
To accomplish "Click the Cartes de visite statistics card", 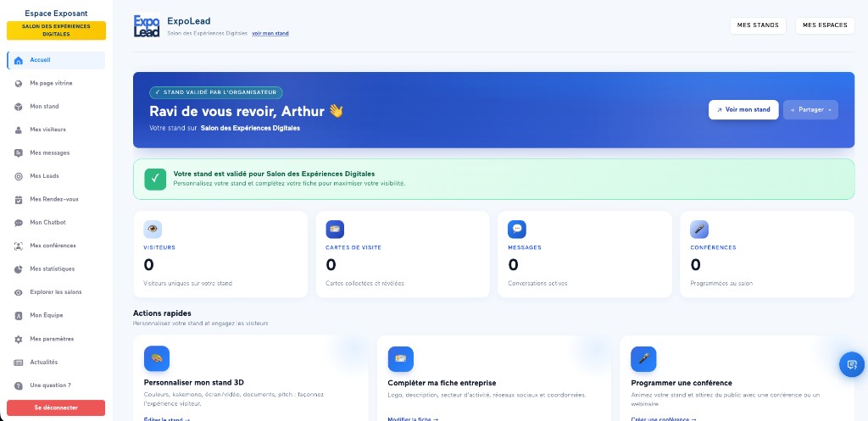I will click(x=403, y=254).
